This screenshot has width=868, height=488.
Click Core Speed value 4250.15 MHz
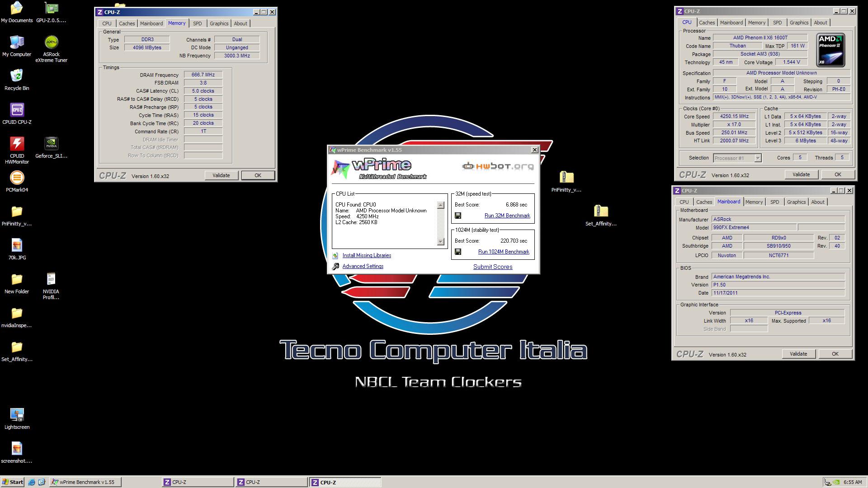[734, 117]
